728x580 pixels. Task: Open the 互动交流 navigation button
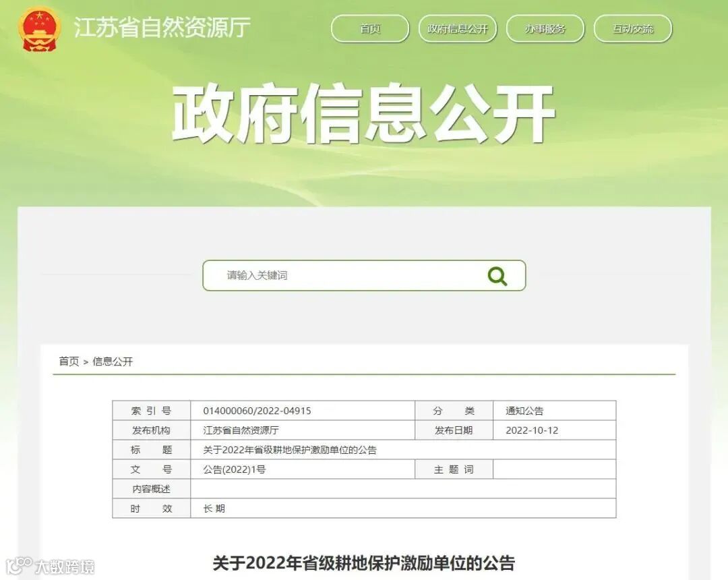pyautogui.click(x=633, y=29)
